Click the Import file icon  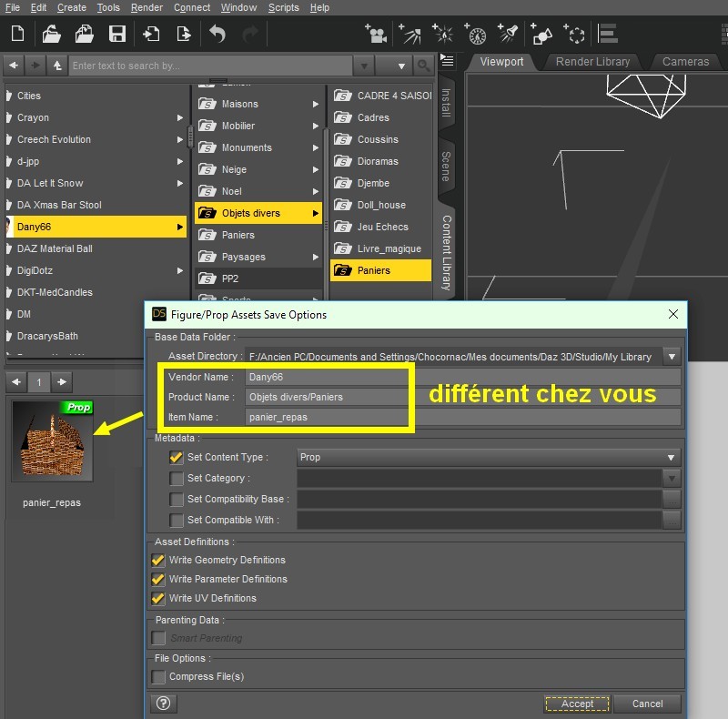click(x=151, y=34)
